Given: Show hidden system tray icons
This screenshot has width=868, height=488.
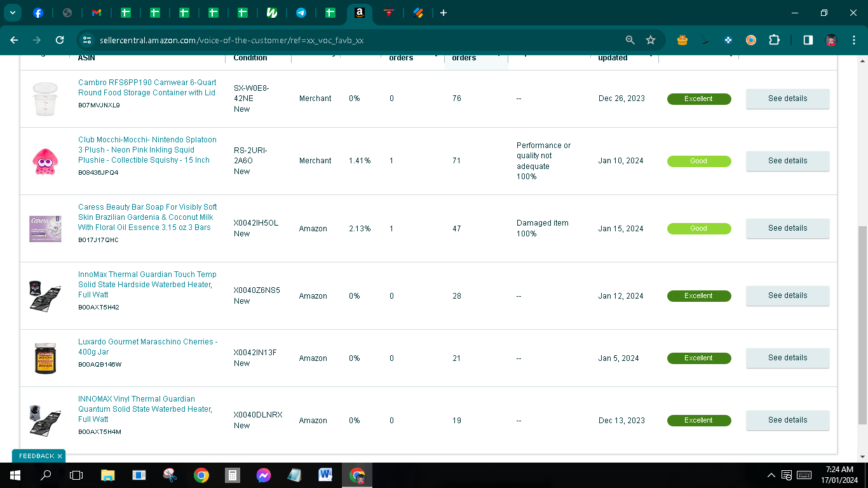Looking at the screenshot, I should pos(771,475).
